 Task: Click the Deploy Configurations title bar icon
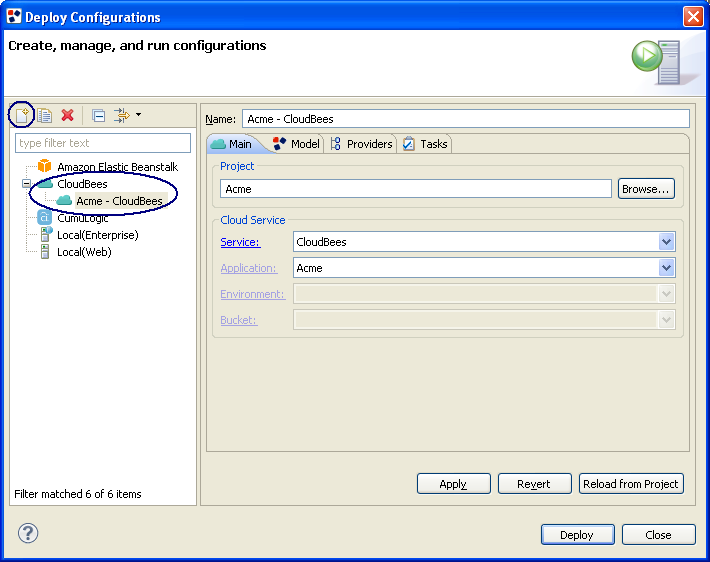coord(14,17)
